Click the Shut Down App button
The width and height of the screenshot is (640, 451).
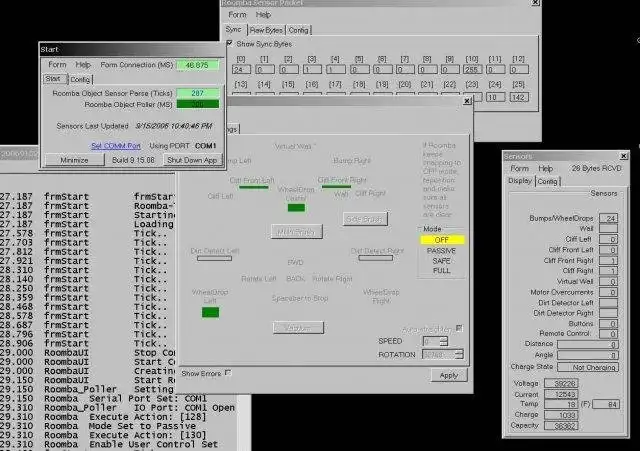point(192,160)
